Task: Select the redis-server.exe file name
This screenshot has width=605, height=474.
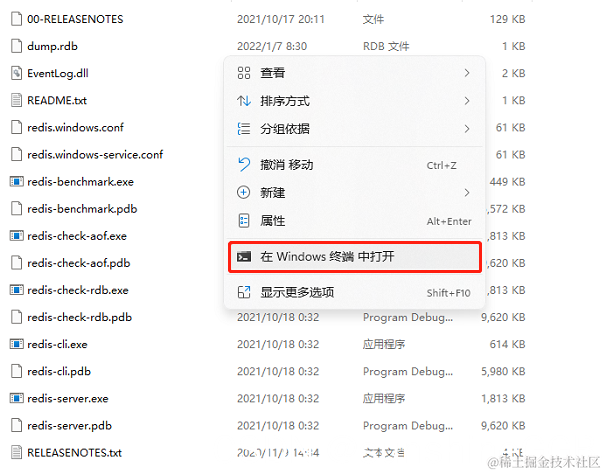Action: pyautogui.click(x=68, y=398)
